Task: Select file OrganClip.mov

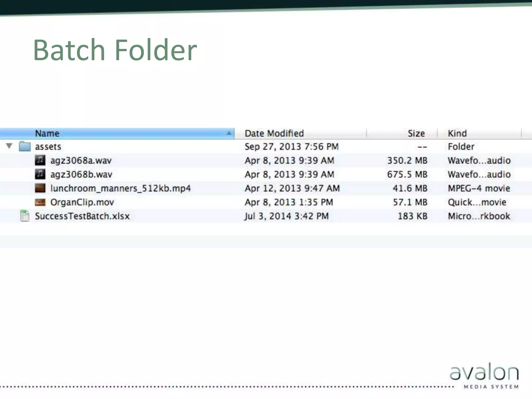Action: (x=82, y=202)
